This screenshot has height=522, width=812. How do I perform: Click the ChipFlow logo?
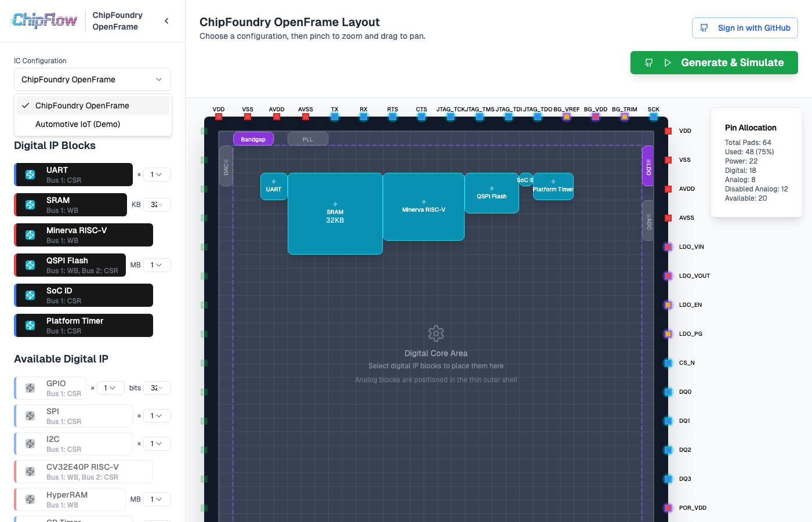click(x=44, y=21)
